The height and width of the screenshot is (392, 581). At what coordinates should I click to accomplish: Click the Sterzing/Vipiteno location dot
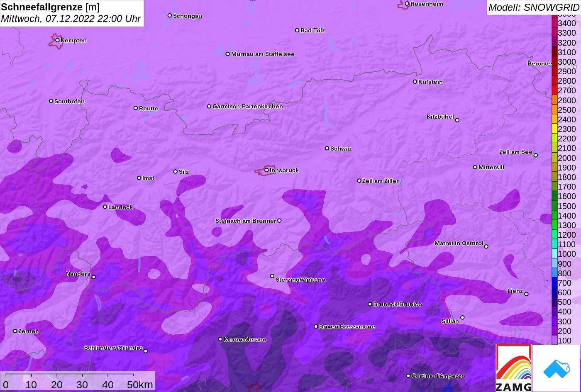pyautogui.click(x=272, y=276)
